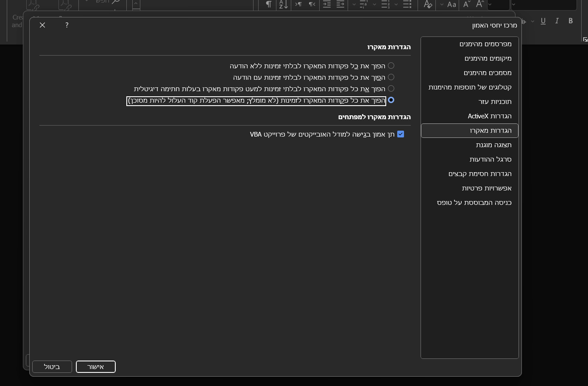588x386 pixels.
Task: Close the Trust Center dialog
Action: pos(42,25)
